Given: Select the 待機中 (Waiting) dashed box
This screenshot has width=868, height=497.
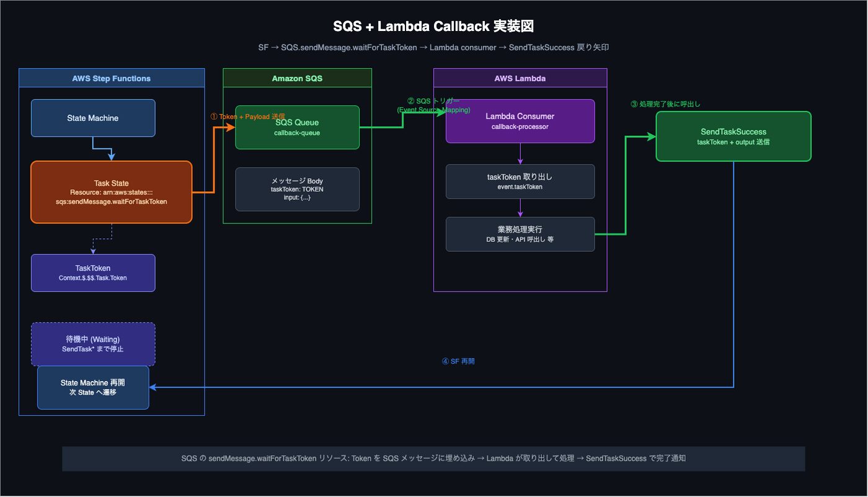Looking at the screenshot, I should pyautogui.click(x=93, y=344).
